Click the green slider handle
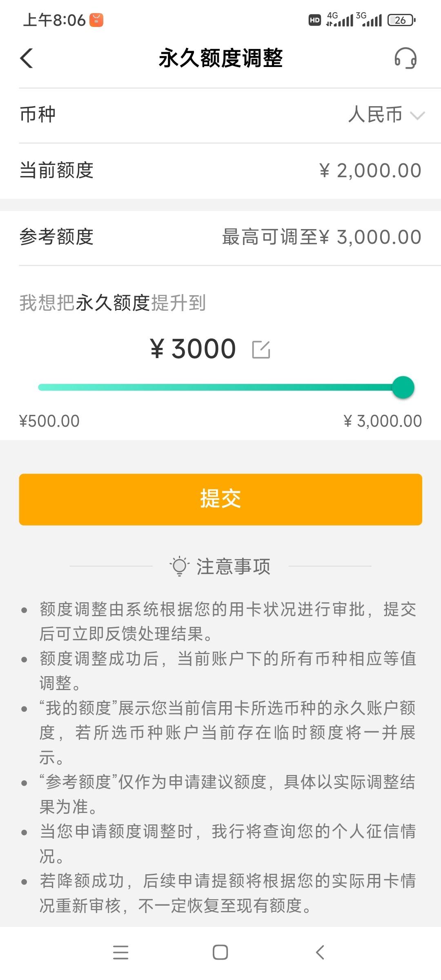This screenshot has height=980, width=441. click(403, 388)
